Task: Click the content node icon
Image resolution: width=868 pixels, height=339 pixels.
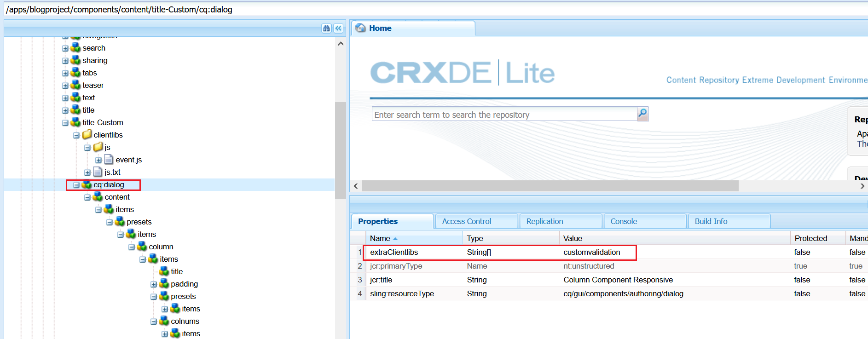Action: (x=98, y=197)
